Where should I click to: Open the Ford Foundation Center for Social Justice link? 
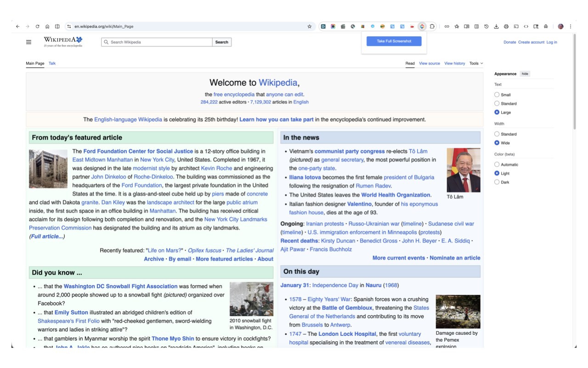[138, 151]
